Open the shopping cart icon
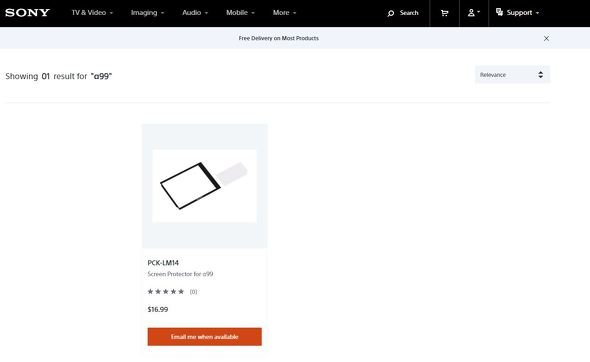This screenshot has width=590, height=362. (x=444, y=13)
